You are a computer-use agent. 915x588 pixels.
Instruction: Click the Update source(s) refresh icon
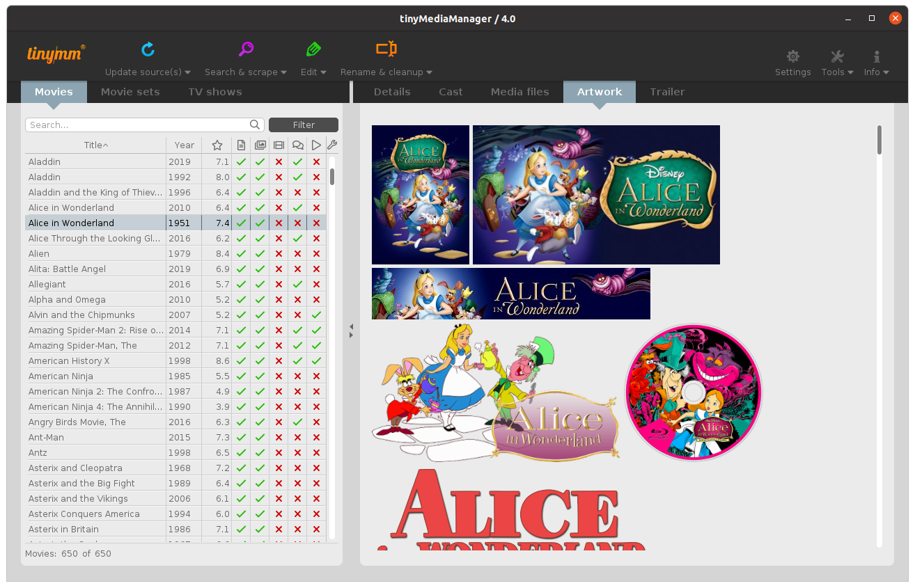pyautogui.click(x=148, y=49)
